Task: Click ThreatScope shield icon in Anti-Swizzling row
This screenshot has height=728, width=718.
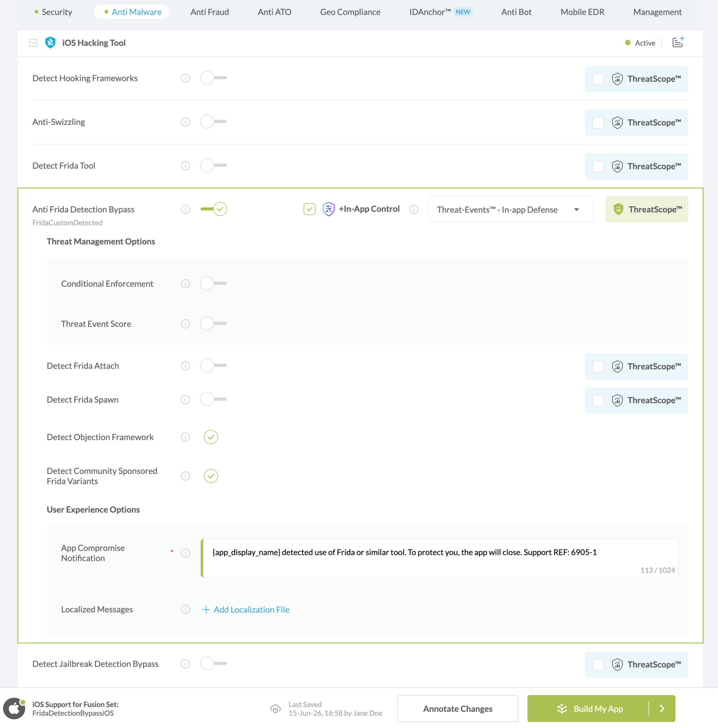Action: 617,122
